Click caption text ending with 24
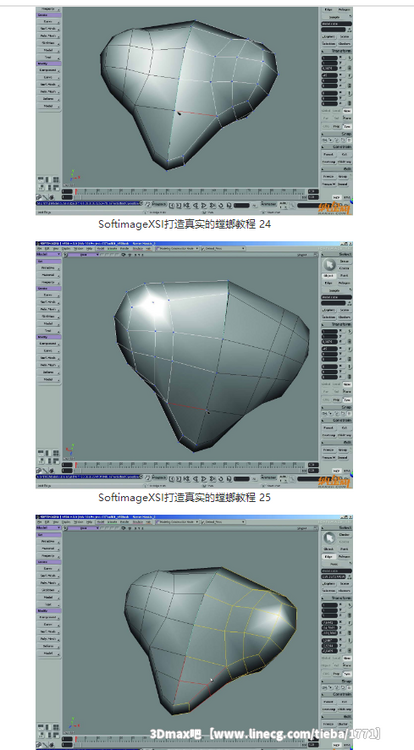The height and width of the screenshot is (750, 414). 185,224
